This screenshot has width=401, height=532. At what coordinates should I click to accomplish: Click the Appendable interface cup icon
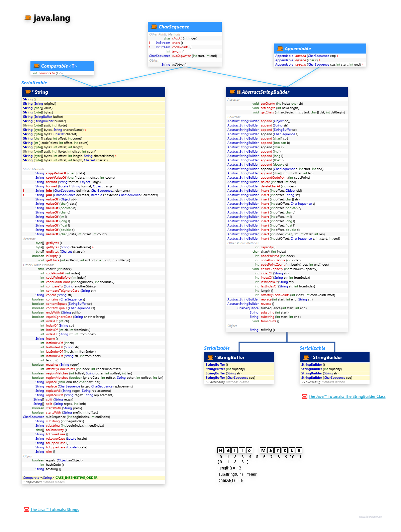click(x=280, y=49)
